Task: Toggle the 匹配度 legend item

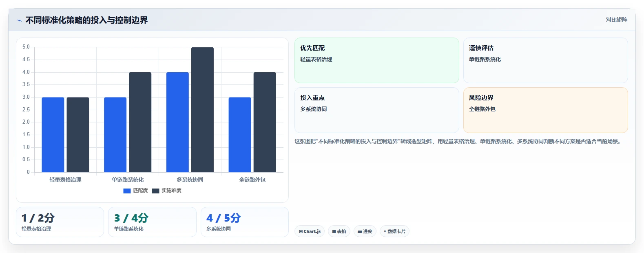Action: 135,191
